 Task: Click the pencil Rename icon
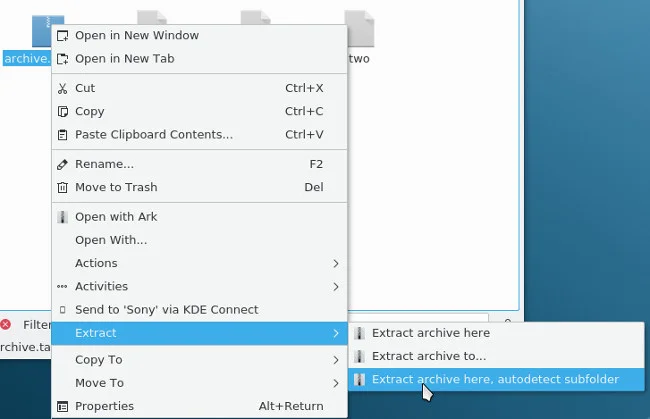pos(63,164)
